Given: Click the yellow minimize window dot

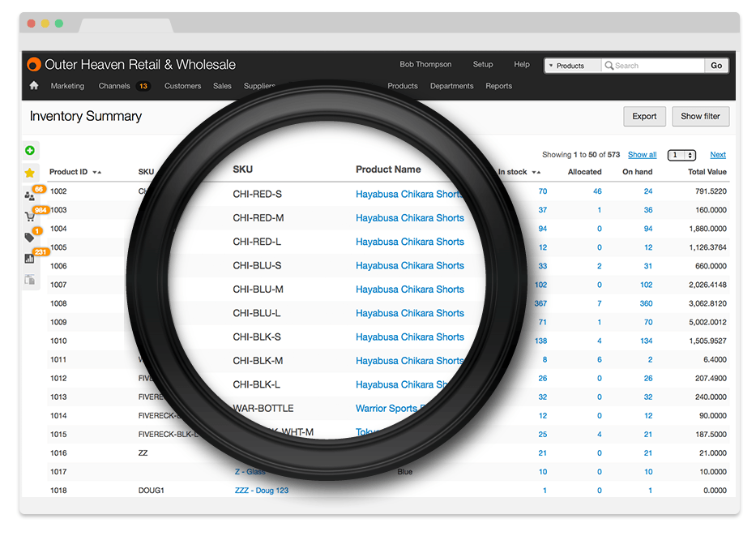Looking at the screenshot, I should click(45, 24).
